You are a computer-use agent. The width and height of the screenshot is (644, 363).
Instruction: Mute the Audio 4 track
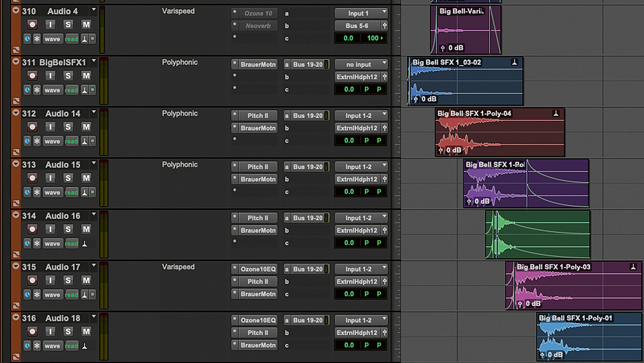86,24
